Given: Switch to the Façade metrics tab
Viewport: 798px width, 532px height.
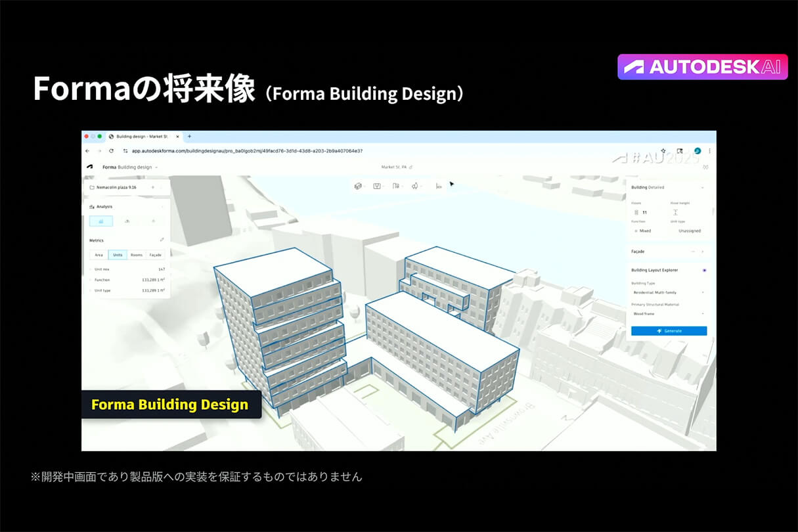Looking at the screenshot, I should (155, 255).
